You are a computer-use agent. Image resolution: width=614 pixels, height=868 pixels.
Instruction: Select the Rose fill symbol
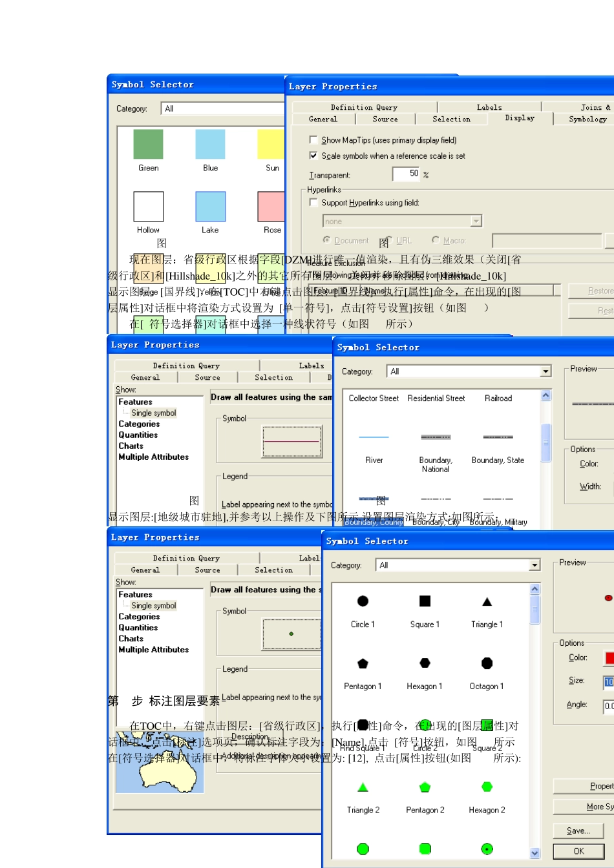271,206
